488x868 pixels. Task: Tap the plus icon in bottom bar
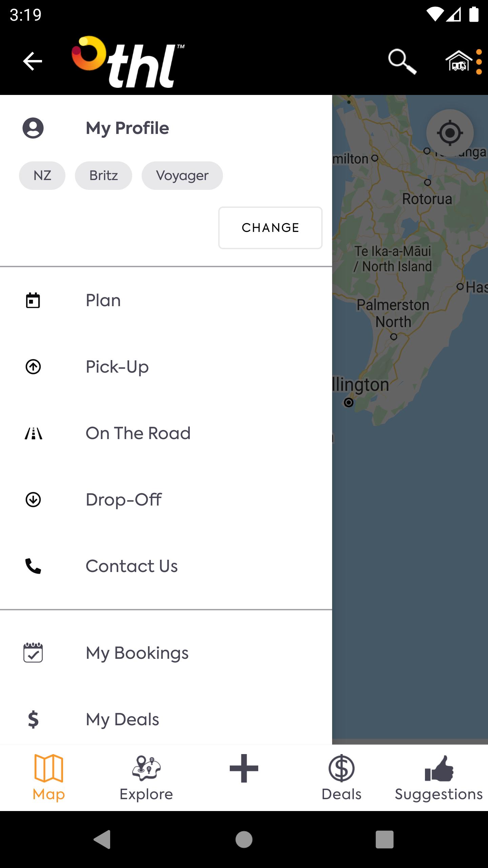244,768
